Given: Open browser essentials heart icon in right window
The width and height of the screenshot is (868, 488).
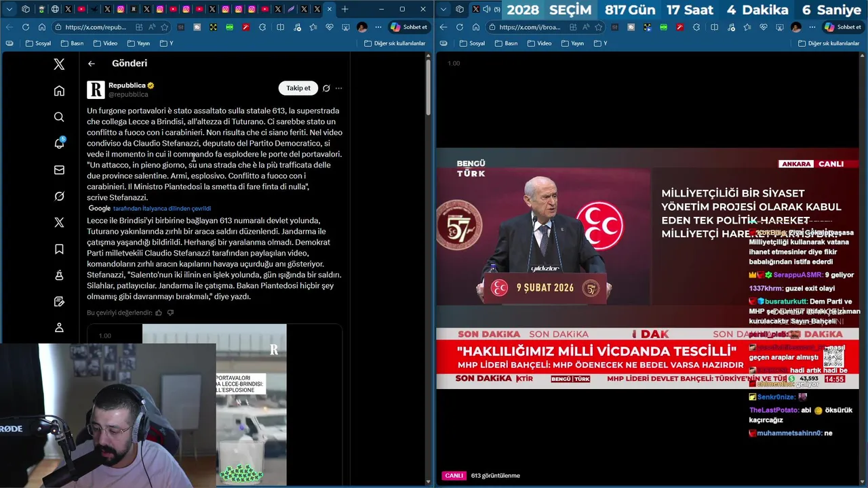Looking at the screenshot, I should 764,27.
